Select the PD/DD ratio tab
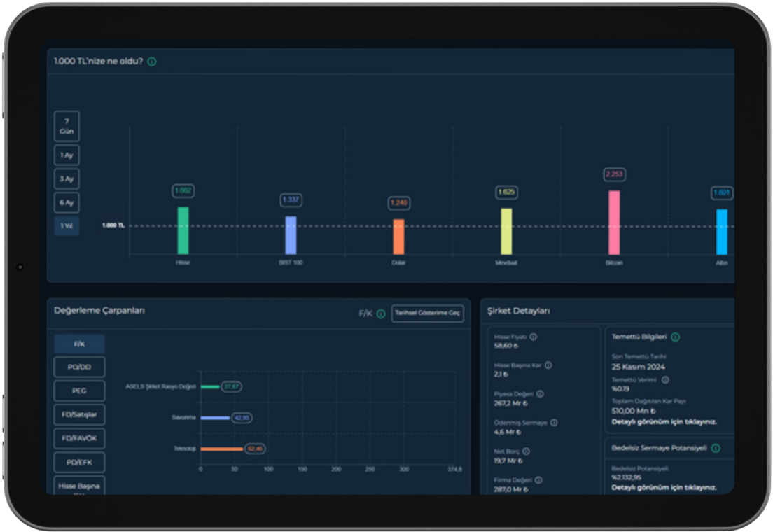This screenshot has height=532, width=773. click(x=79, y=367)
